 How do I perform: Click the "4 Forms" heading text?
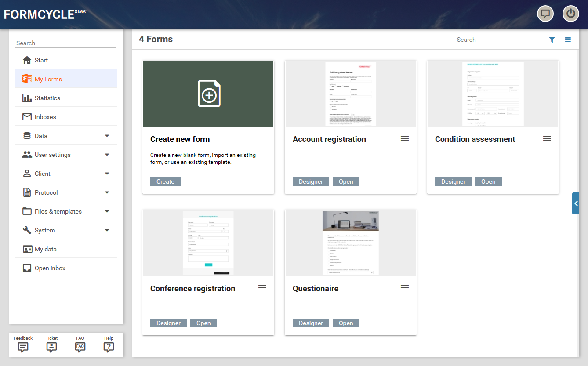[156, 39]
